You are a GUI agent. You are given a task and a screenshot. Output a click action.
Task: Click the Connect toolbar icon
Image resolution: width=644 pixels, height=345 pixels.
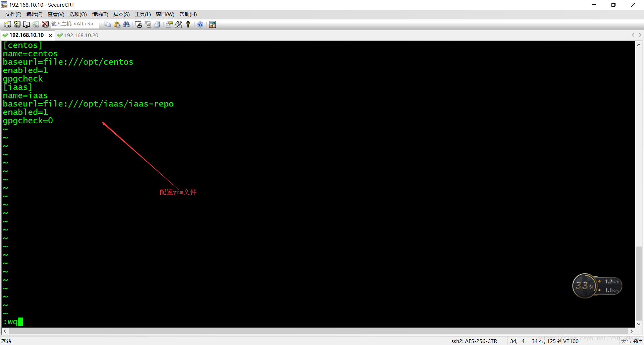7,24
